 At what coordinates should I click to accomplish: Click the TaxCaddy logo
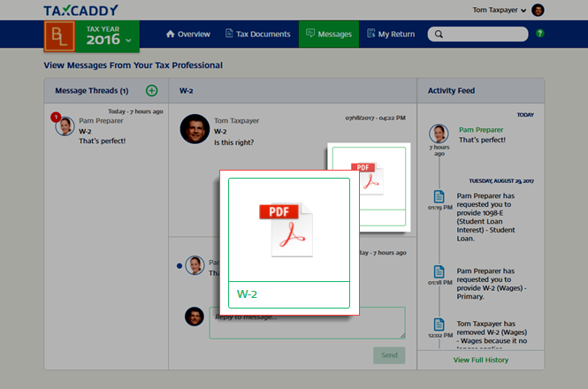pyautogui.click(x=80, y=10)
